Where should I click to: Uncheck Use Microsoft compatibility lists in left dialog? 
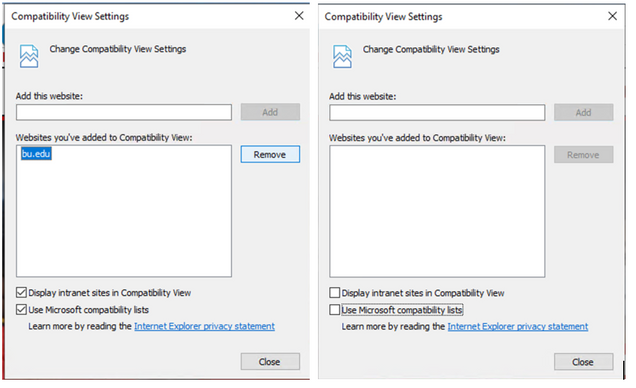point(21,309)
